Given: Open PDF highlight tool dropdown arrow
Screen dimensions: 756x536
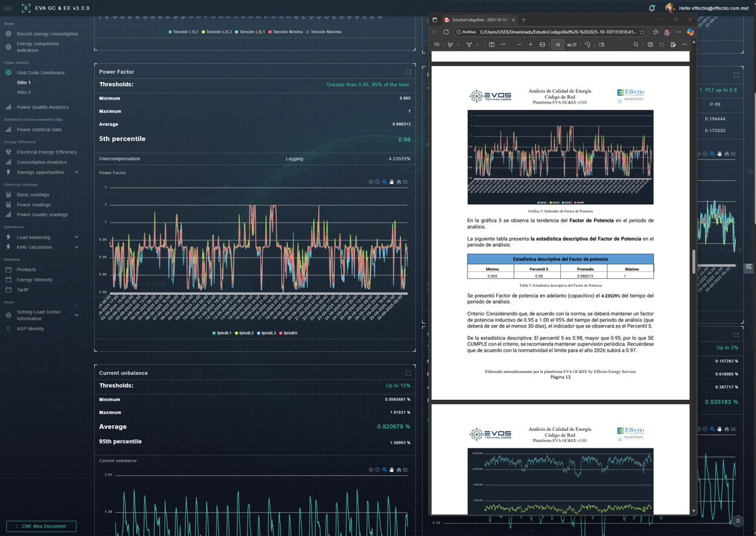Looking at the screenshot, I should click(x=458, y=44).
